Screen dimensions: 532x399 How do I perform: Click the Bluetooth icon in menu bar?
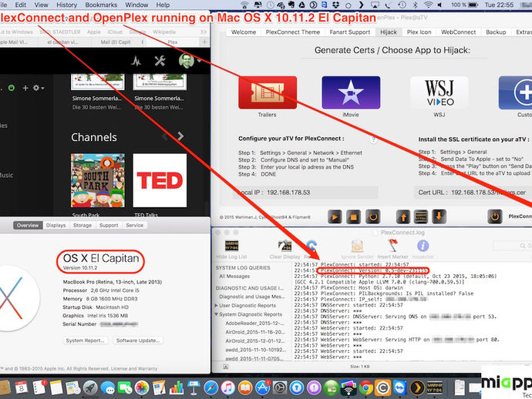point(416,5)
